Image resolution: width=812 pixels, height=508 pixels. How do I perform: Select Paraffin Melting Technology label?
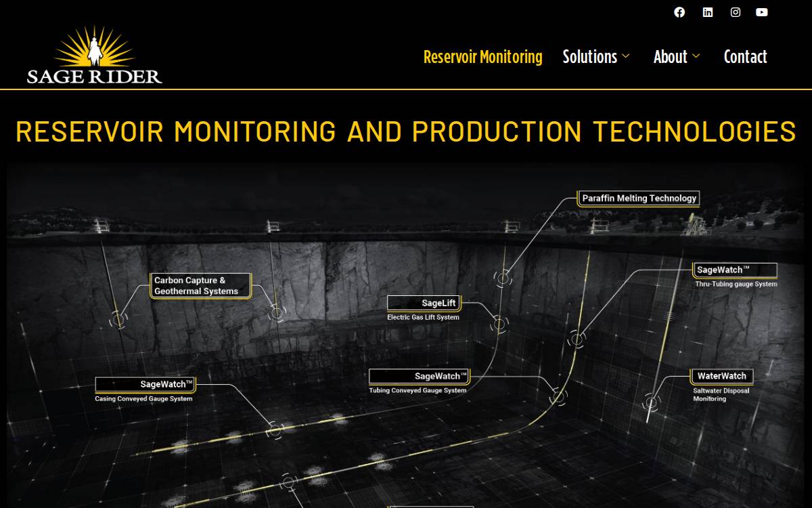639,198
